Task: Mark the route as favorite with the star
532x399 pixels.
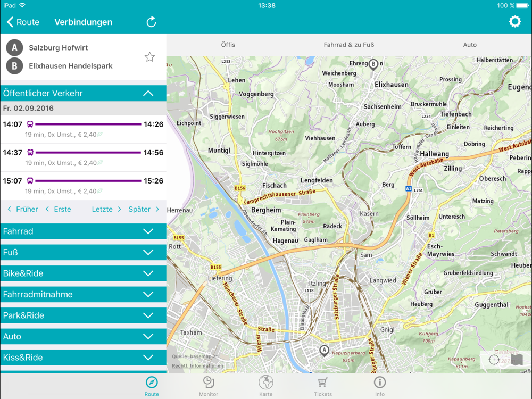Action: 149,57
